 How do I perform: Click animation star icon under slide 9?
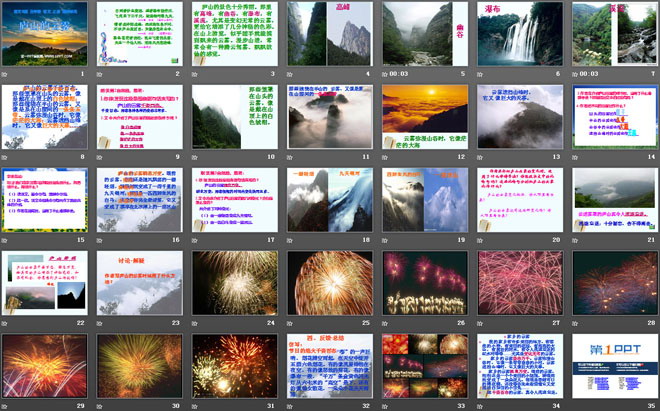[x=99, y=157]
